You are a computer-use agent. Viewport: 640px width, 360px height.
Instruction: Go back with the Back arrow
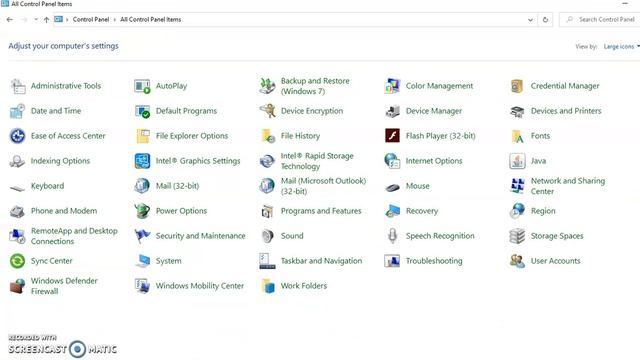[x=10, y=20]
